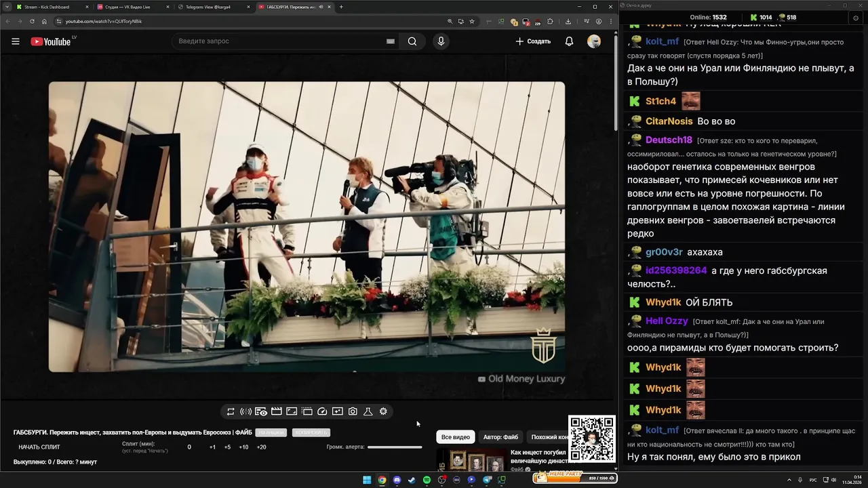Click the YouTube search magnifier button
This screenshot has height=488, width=868.
412,41
